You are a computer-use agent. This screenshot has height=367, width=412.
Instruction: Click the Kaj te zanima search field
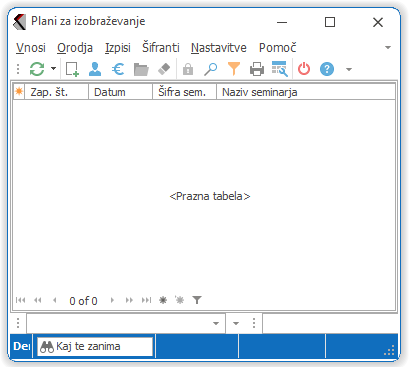coord(95,347)
